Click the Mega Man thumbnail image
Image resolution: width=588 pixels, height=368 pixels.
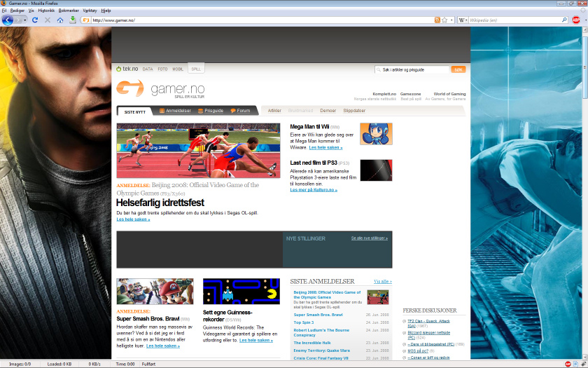pos(376,134)
